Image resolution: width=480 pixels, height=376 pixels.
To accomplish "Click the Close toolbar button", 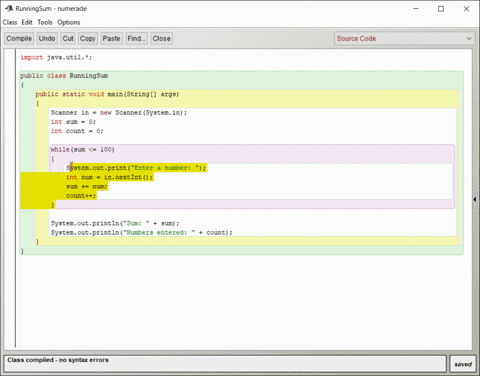I will 161,38.
